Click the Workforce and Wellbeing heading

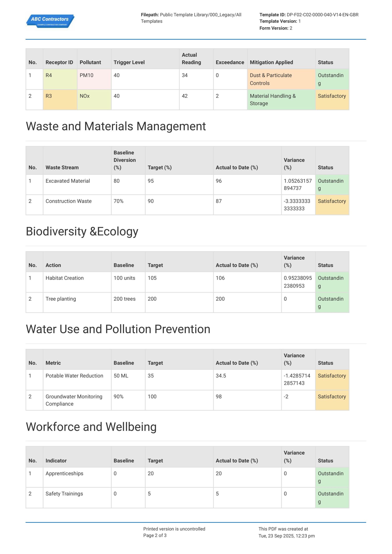click(91, 427)
